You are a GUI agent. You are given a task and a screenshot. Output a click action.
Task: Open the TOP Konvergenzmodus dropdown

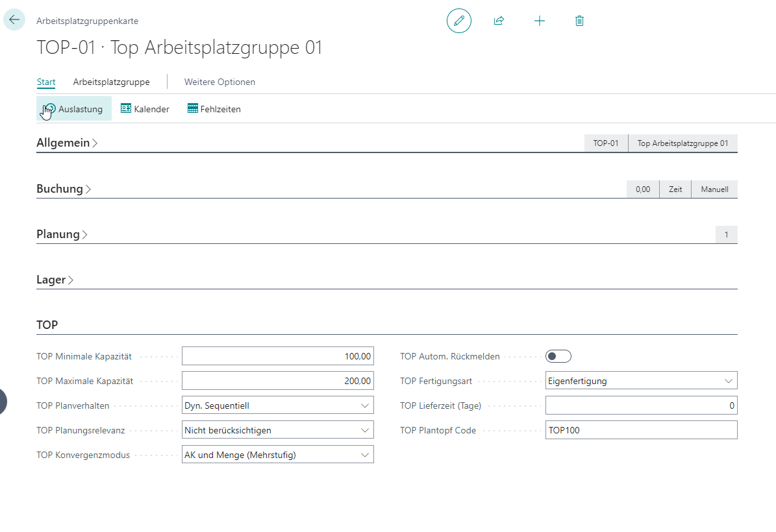click(x=278, y=455)
